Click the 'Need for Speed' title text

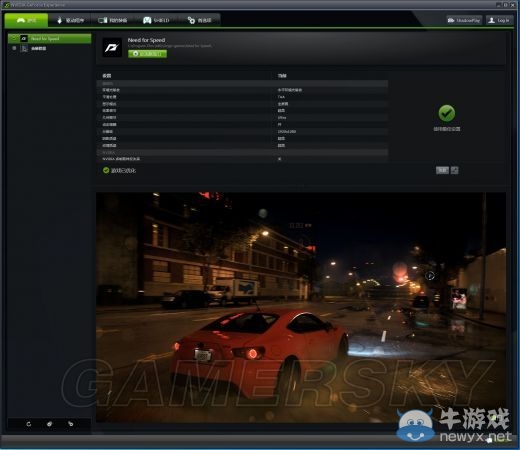146,40
